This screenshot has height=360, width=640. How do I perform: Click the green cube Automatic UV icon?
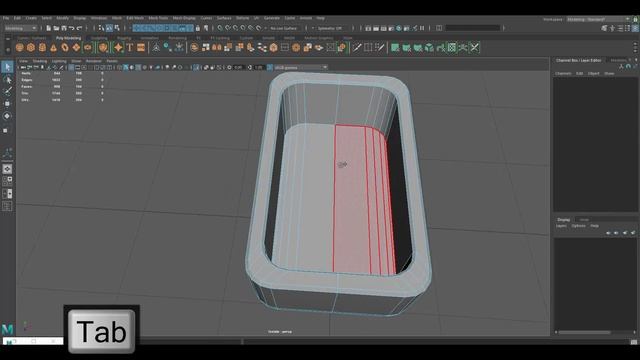click(429, 48)
